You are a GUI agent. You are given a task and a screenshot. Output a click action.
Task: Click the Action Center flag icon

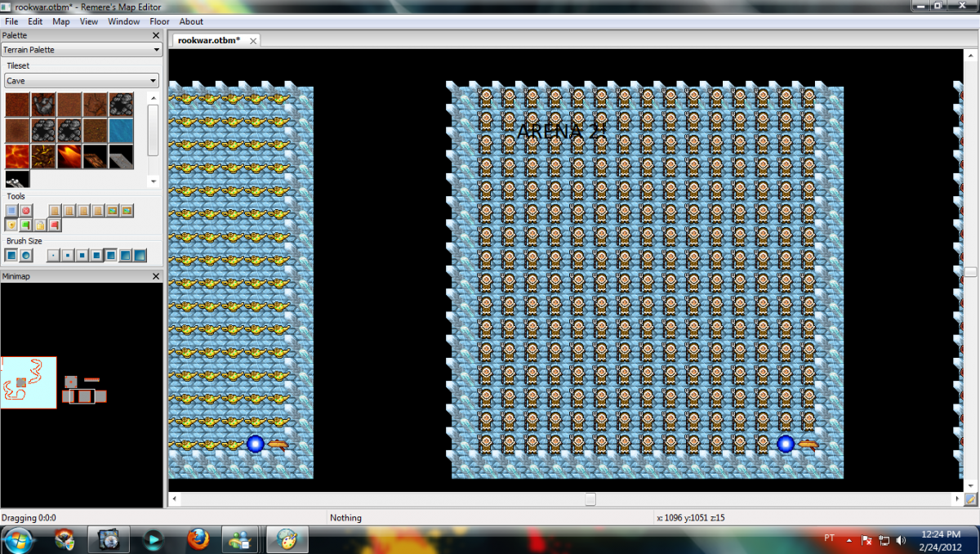click(866, 540)
